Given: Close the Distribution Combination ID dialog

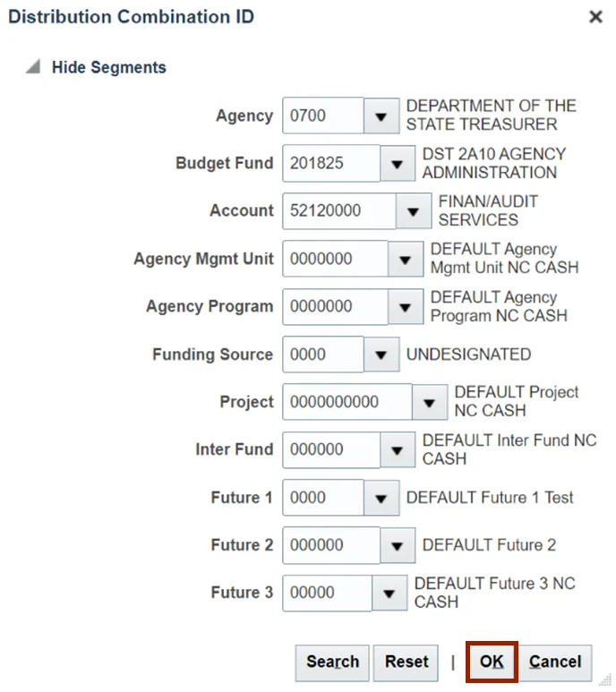Looking at the screenshot, I should tap(595, 17).
